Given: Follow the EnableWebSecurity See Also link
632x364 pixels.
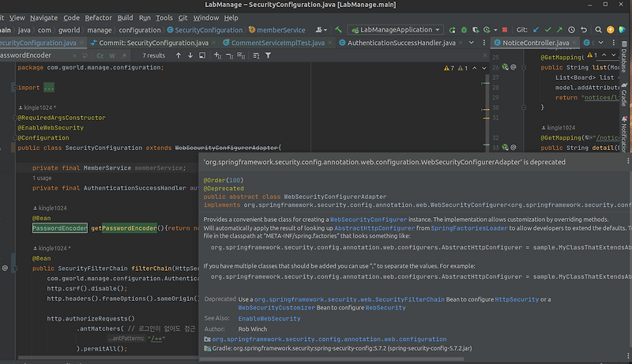Looking at the screenshot, I should [269, 318].
